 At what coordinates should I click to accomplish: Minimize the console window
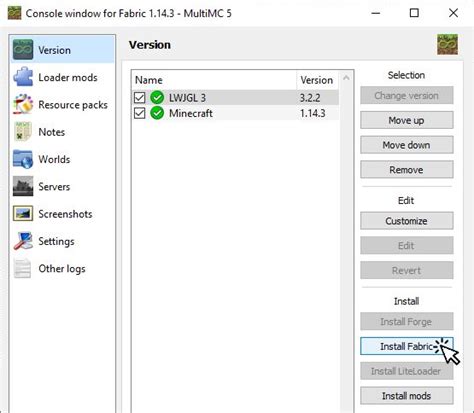point(376,13)
